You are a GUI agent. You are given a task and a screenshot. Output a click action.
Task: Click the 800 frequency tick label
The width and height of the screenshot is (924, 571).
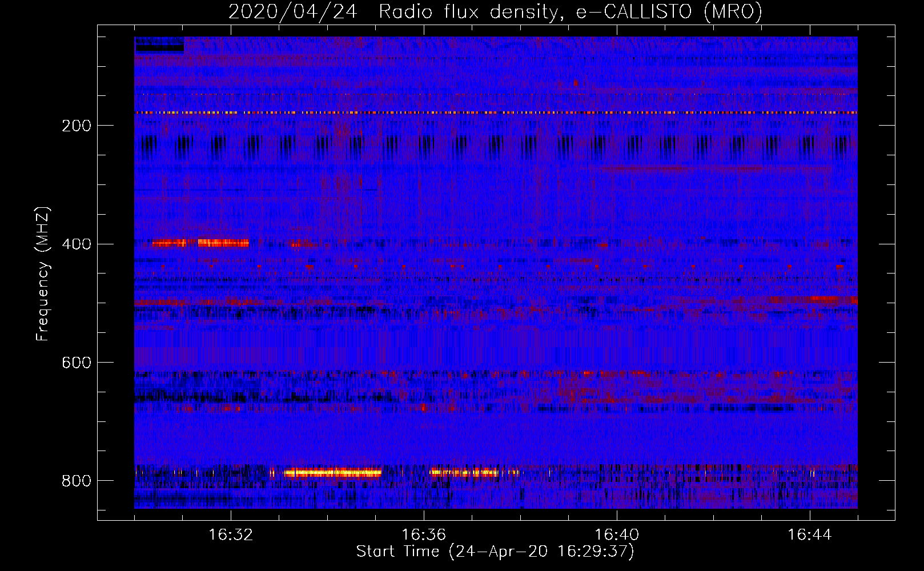[77, 481]
